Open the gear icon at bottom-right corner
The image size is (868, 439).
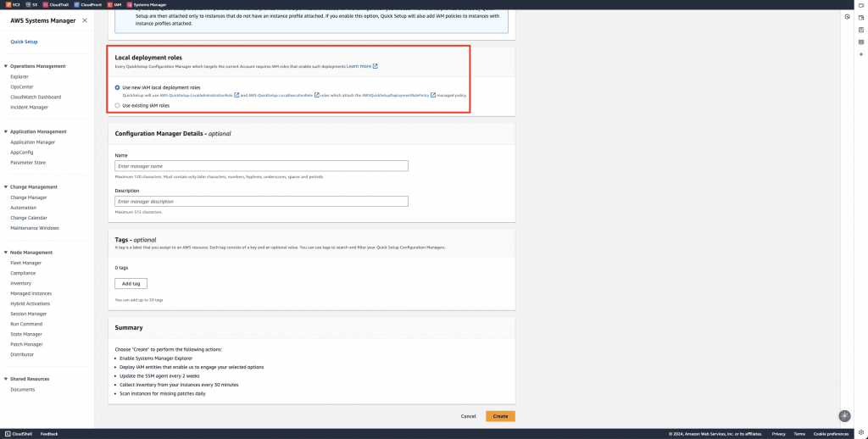pos(861,432)
